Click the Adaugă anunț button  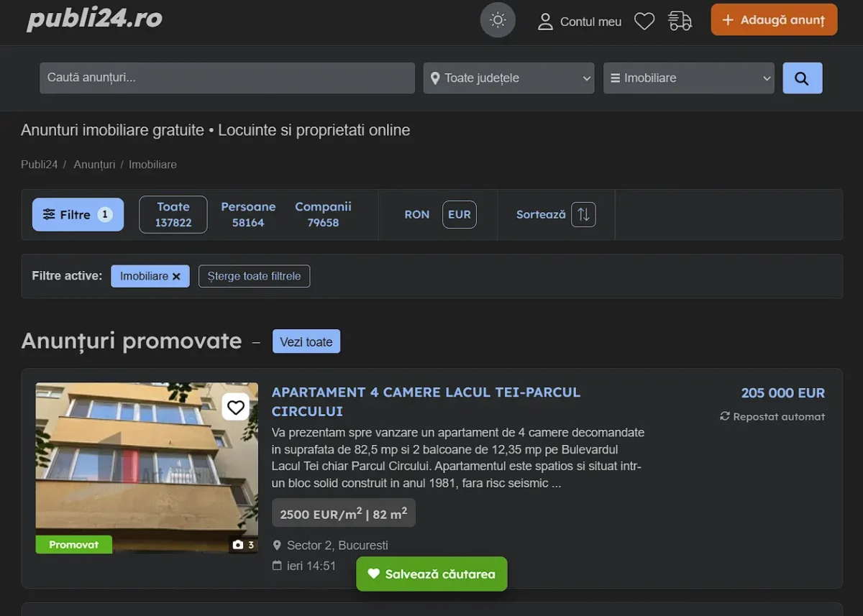pyautogui.click(x=774, y=20)
